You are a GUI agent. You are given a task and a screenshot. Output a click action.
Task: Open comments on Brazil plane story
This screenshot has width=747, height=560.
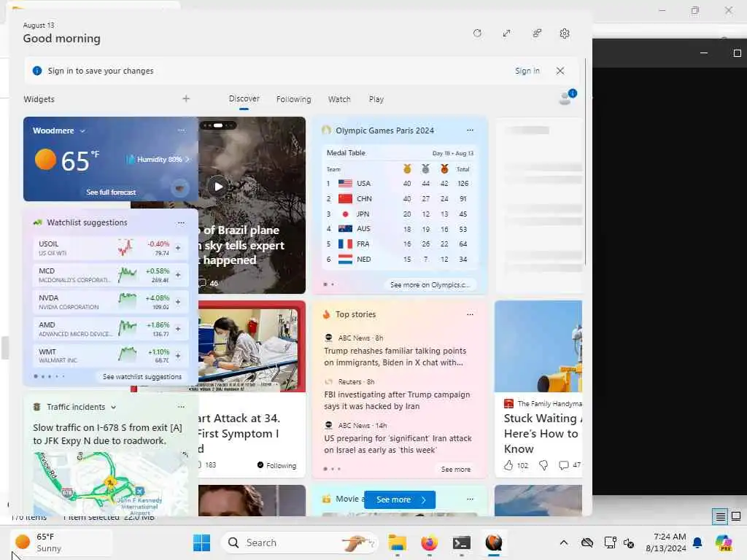coord(208,283)
